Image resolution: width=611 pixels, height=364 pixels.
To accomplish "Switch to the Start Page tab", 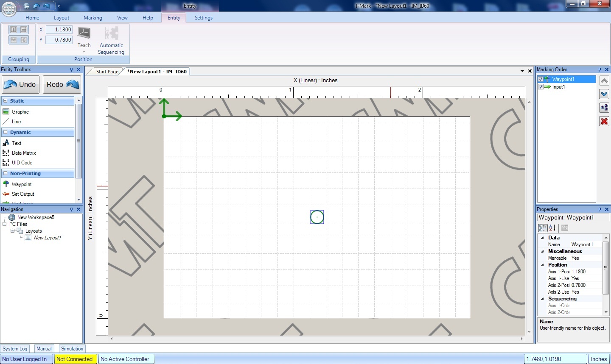I will [x=107, y=72].
